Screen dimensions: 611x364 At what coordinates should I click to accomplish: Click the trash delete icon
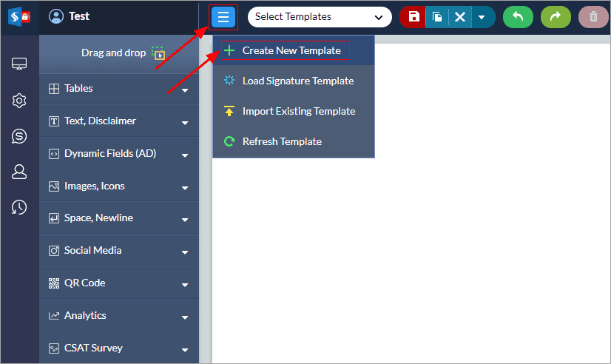[593, 17]
